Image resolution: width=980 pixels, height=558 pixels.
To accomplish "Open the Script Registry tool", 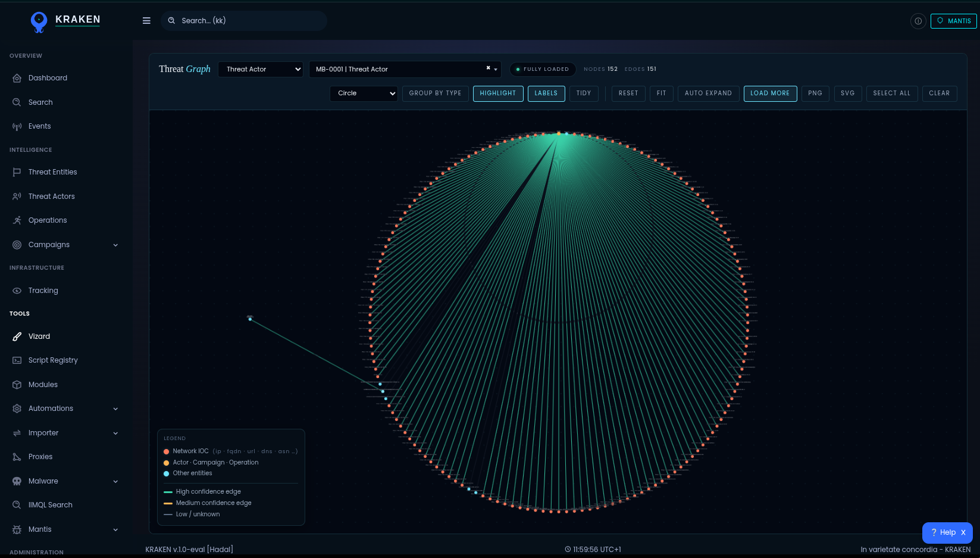I will [53, 360].
